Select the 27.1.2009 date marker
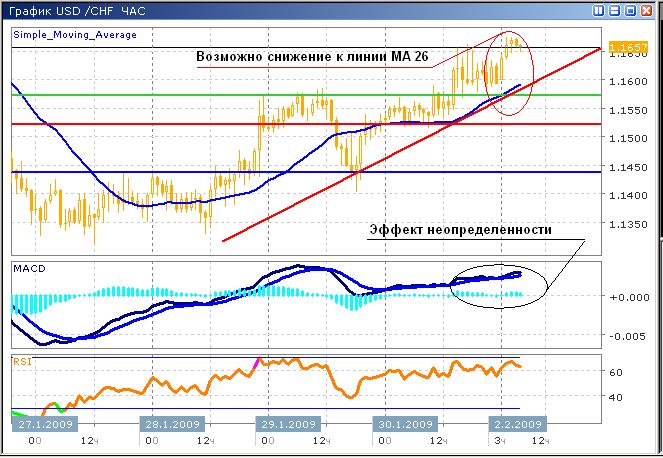 [44, 423]
